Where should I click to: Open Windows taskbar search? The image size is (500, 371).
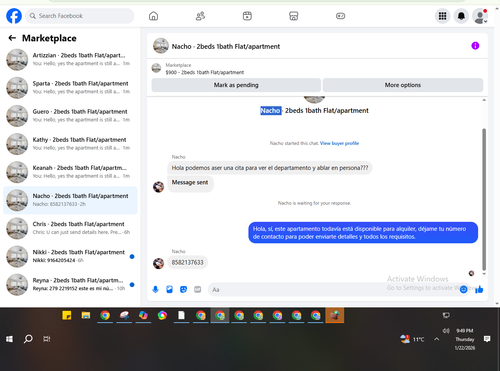28,339
